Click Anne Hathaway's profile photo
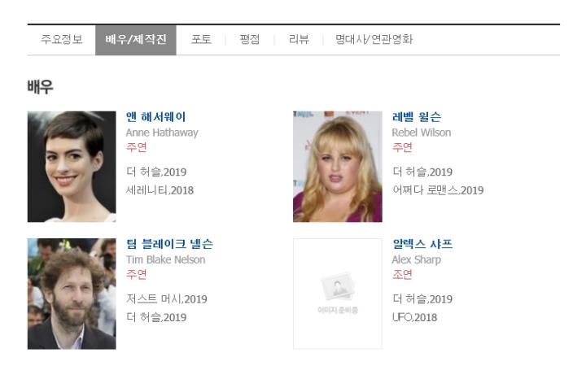Screen dimensions: 586x392 coord(72,167)
